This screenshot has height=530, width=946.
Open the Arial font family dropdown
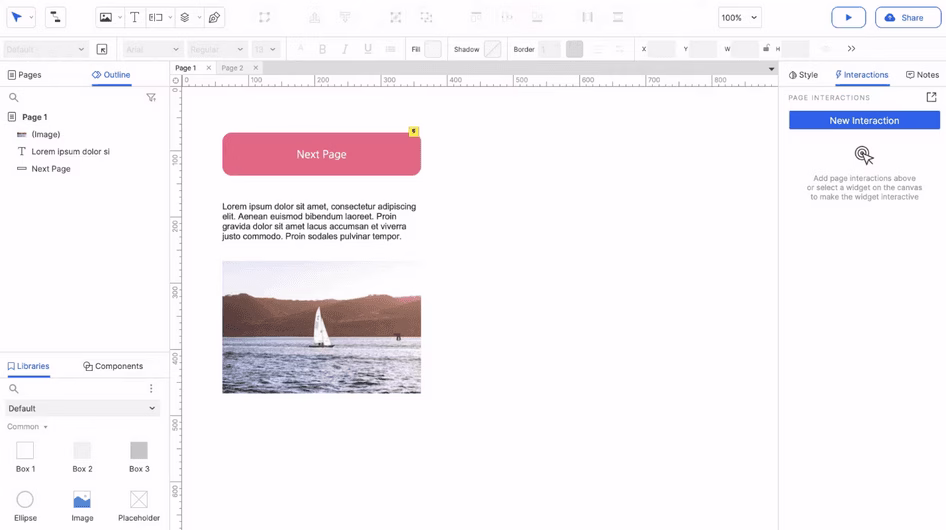coord(153,49)
